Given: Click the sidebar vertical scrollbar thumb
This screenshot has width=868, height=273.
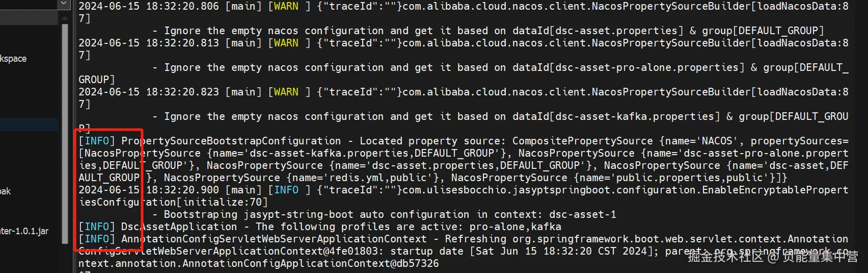Looking at the screenshot, I should [65, 133].
